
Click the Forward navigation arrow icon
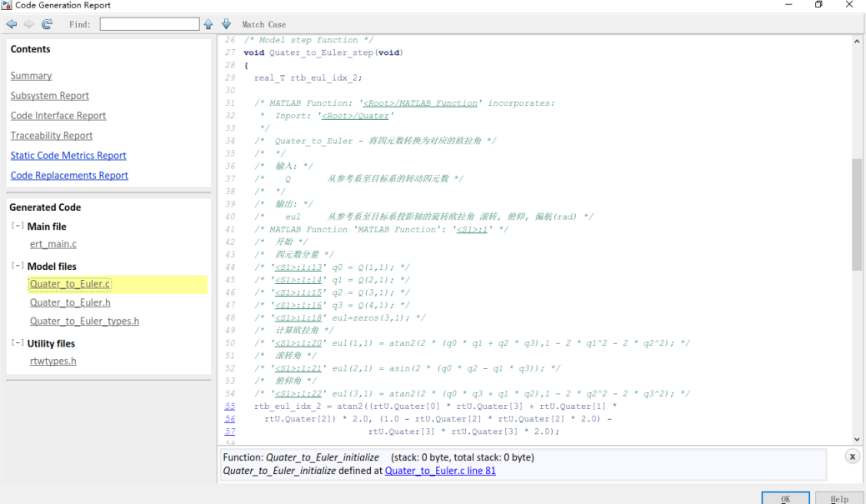click(x=28, y=23)
